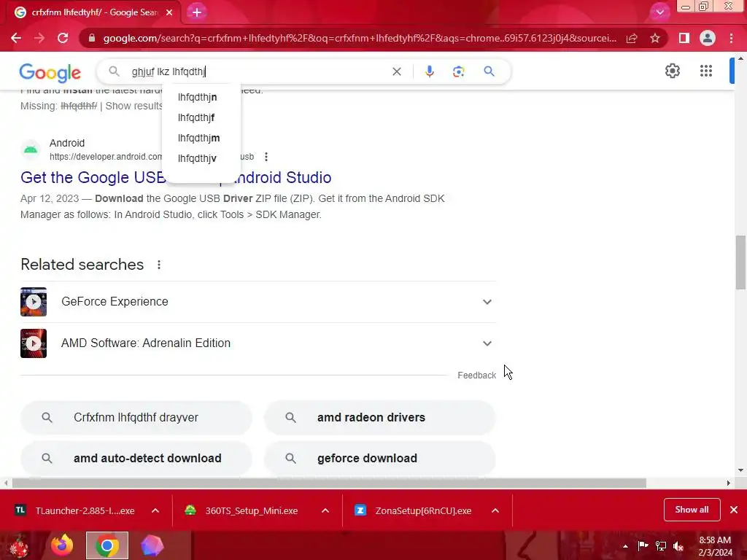Bookmark this page with the star icon
Viewport: 747px width, 560px height.
655,38
